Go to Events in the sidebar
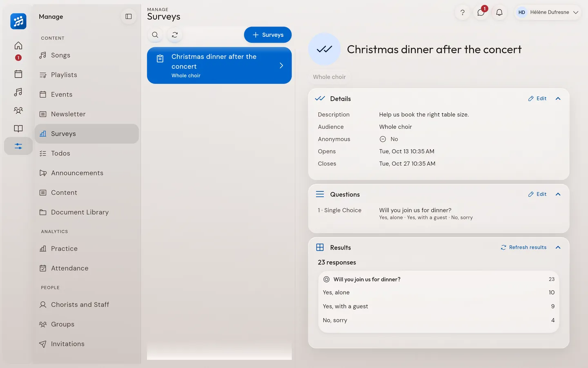This screenshot has height=368, width=588. coord(87,94)
